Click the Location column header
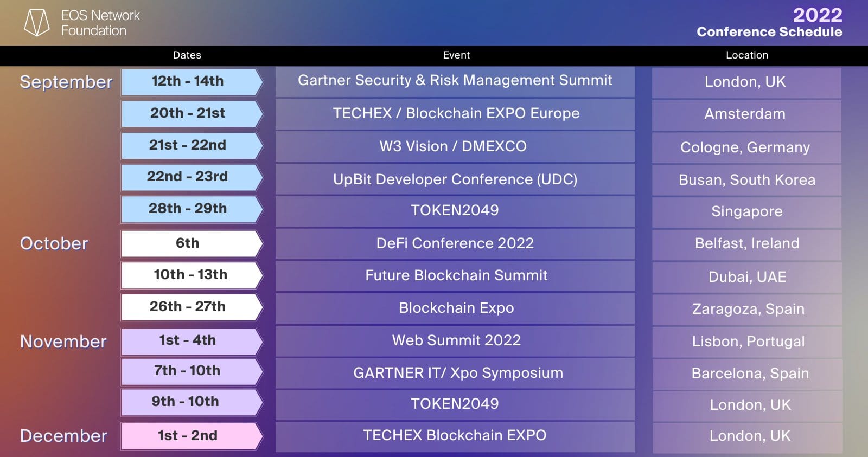Screen dimensions: 868x457 pos(747,55)
